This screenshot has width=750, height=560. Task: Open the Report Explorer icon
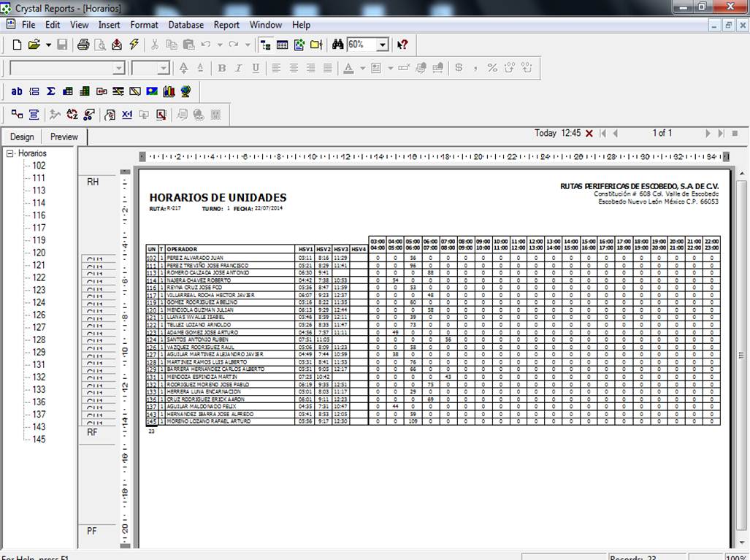[x=299, y=45]
